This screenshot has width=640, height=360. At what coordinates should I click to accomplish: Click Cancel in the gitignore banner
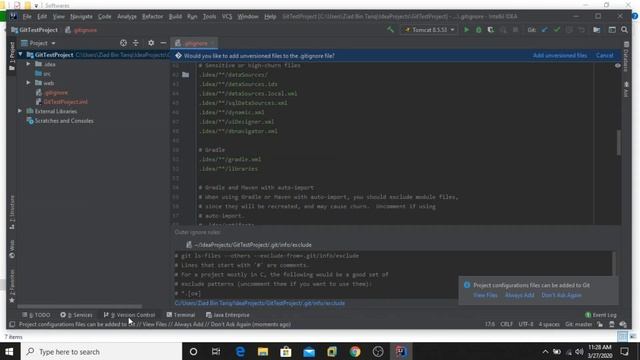tap(604, 56)
